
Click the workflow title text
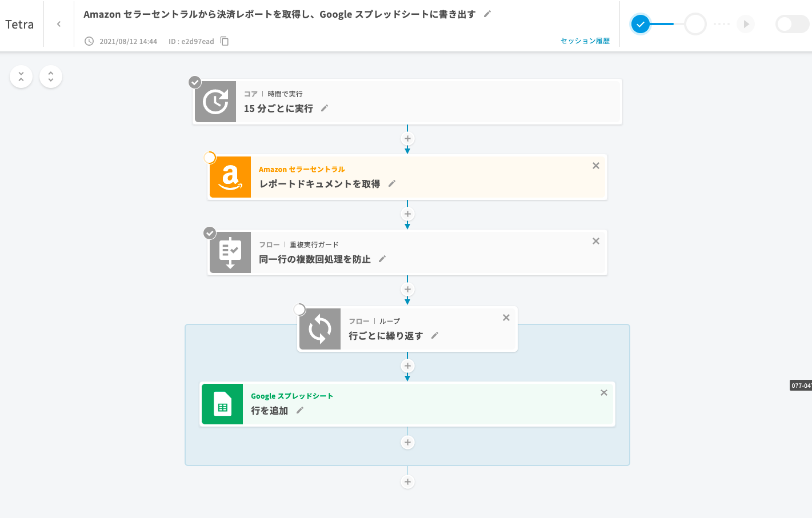point(279,14)
